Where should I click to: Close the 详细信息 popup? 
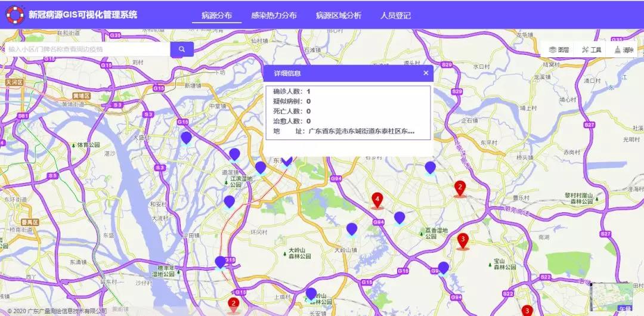426,73
